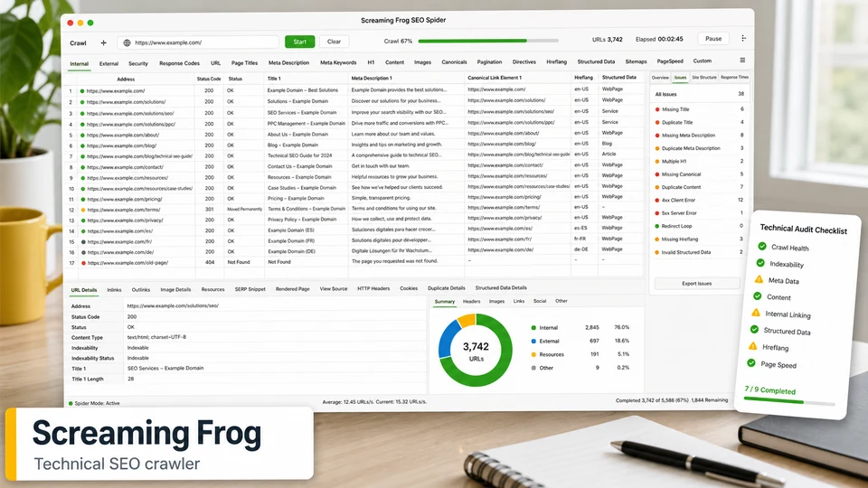Click the Page Speed green check icon
868x488 pixels.
(751, 363)
